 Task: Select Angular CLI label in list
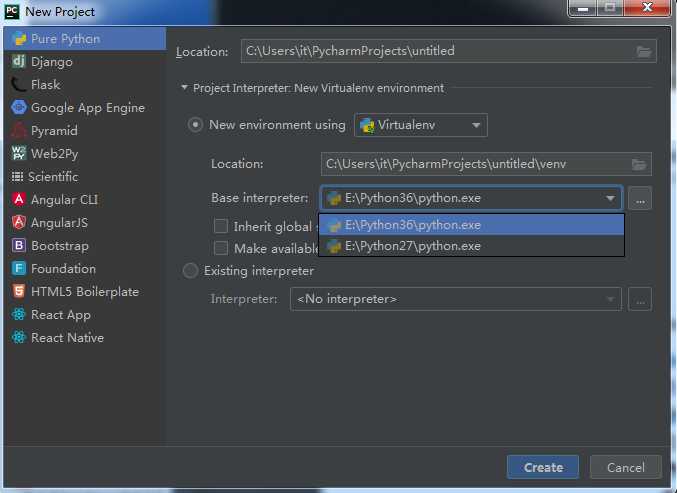[x=64, y=199]
